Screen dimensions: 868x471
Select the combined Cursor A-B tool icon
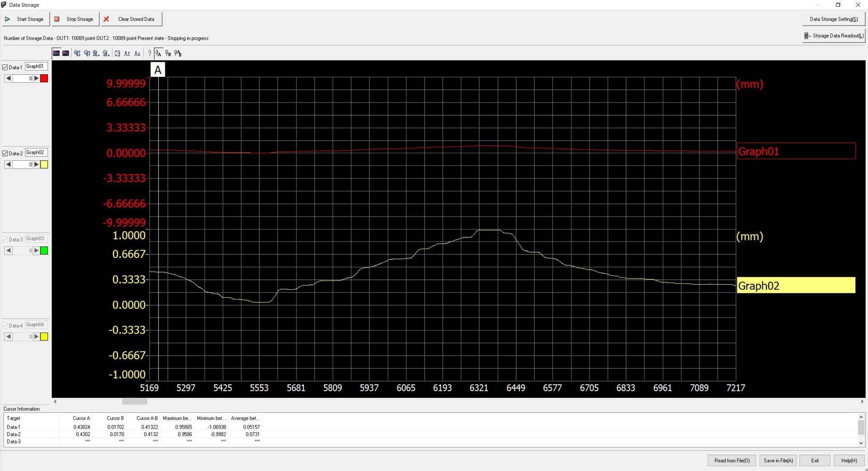(178, 53)
